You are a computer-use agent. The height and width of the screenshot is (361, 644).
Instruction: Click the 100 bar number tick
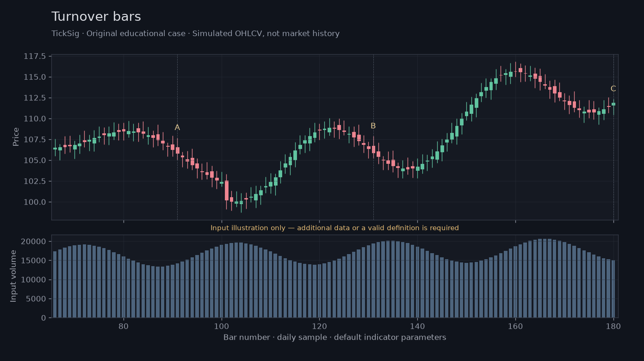pos(222,326)
